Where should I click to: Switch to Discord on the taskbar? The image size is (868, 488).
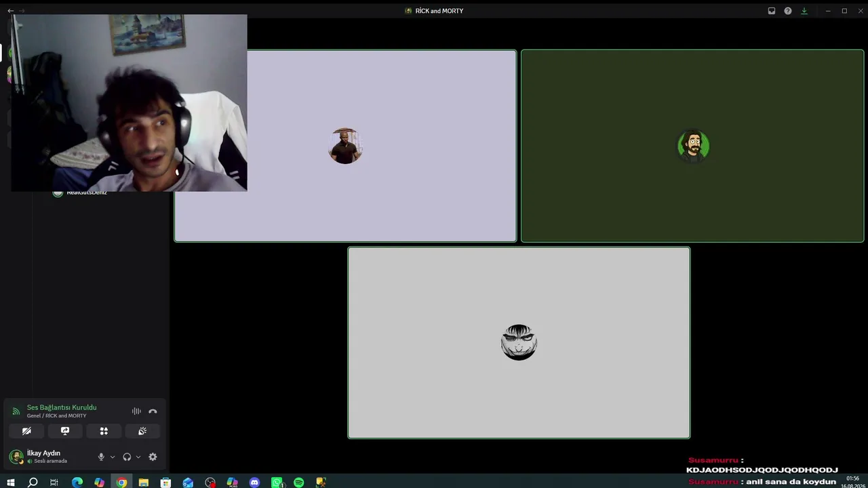(x=254, y=483)
